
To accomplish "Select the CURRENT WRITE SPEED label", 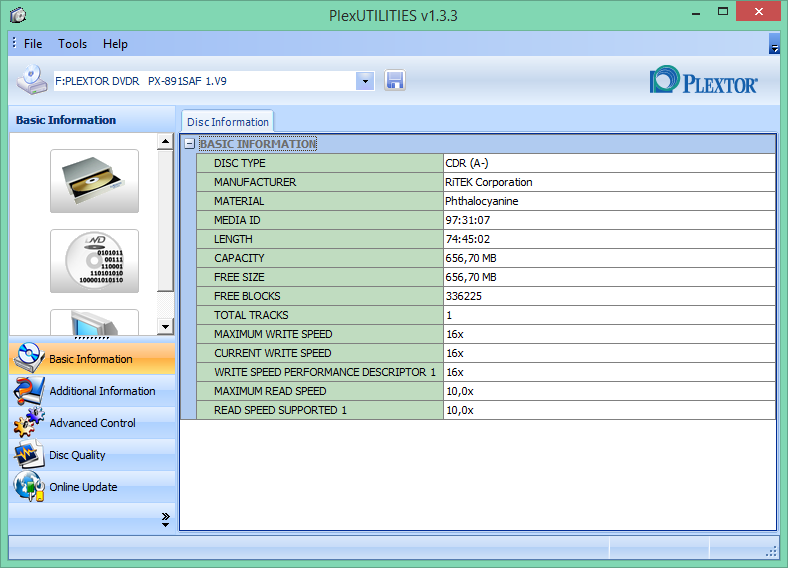I will coord(272,353).
